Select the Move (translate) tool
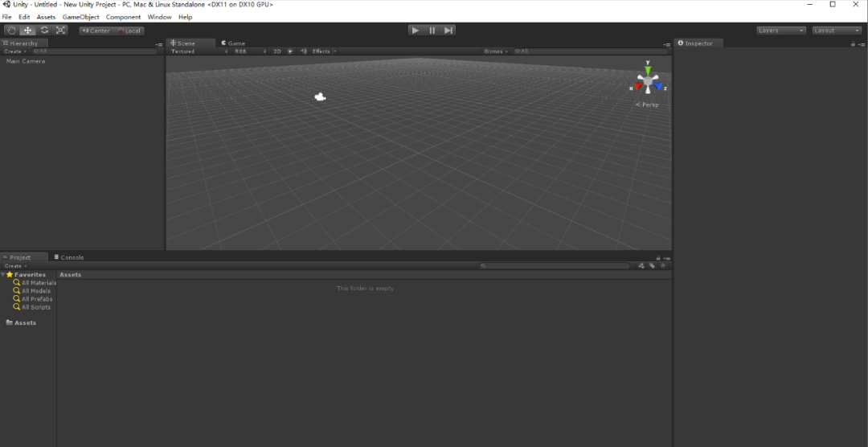868x447 pixels. click(x=28, y=31)
